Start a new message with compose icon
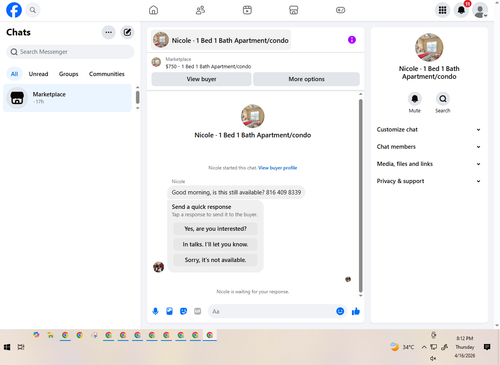500x365 pixels. click(127, 32)
